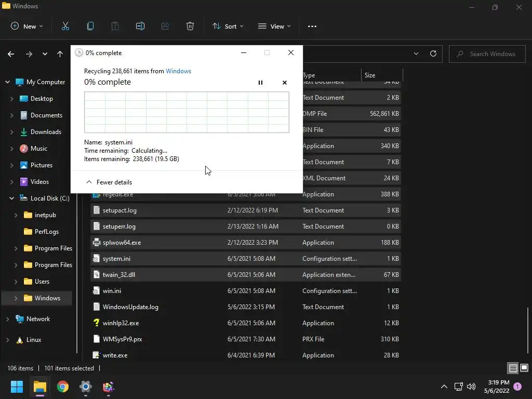The width and height of the screenshot is (532, 399).
Task: Select Pictures in navigation pane
Action: (42, 165)
